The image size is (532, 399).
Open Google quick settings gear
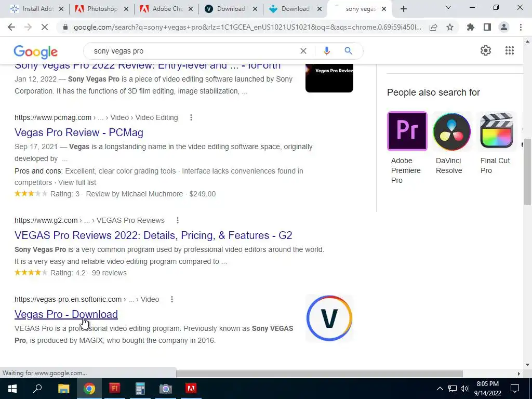tap(486, 50)
